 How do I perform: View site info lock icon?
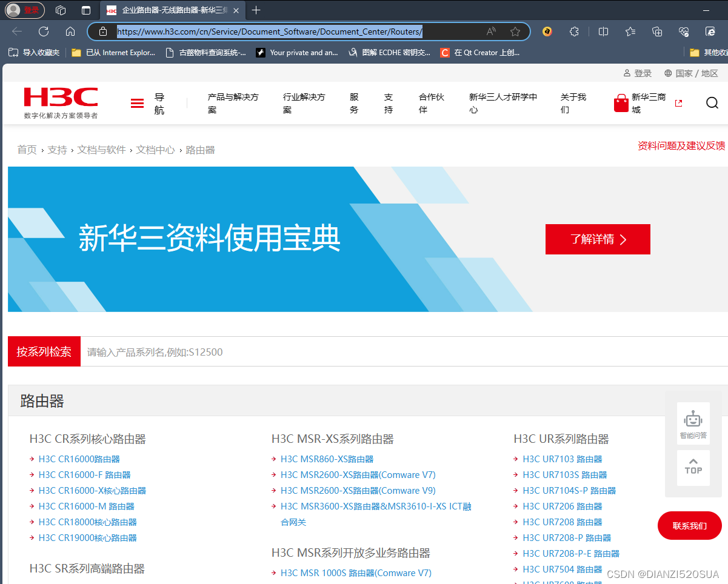(x=103, y=32)
